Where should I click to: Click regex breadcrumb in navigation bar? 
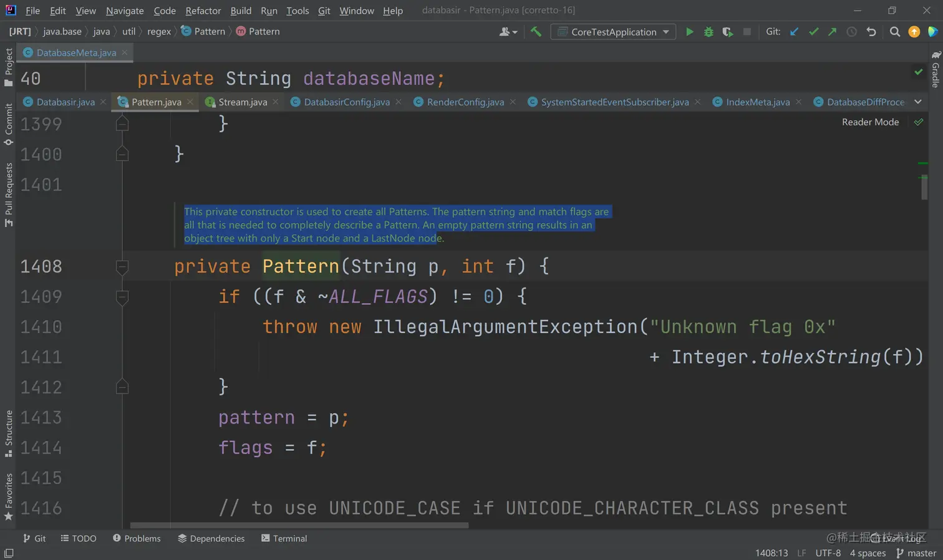[159, 31]
